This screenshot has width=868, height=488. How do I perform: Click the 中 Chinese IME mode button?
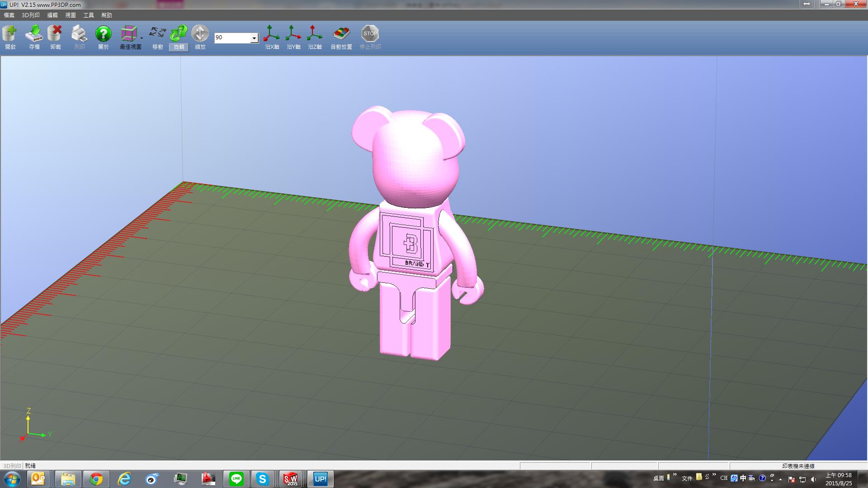(x=743, y=478)
